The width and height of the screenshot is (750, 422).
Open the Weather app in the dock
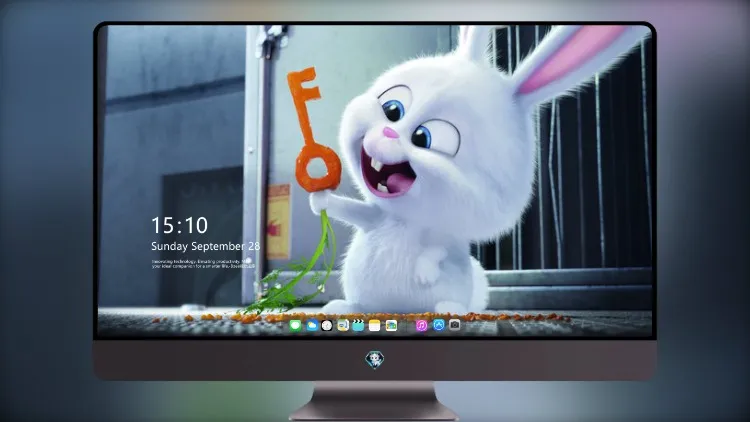311,326
